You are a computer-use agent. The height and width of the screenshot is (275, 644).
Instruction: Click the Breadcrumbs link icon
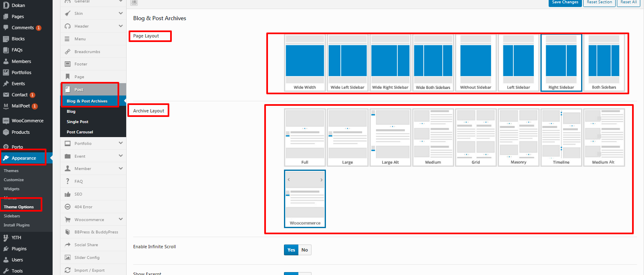[x=67, y=51]
